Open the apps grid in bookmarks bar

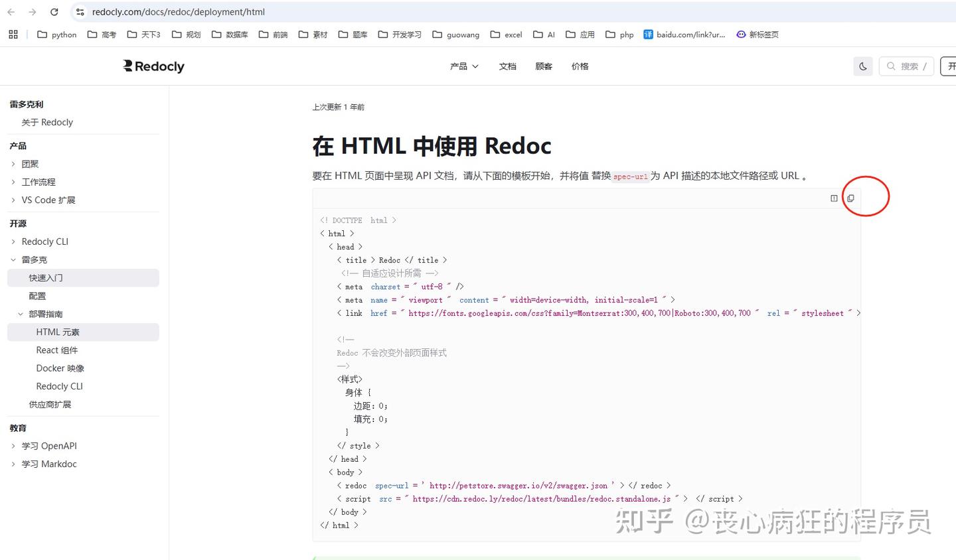[13, 35]
